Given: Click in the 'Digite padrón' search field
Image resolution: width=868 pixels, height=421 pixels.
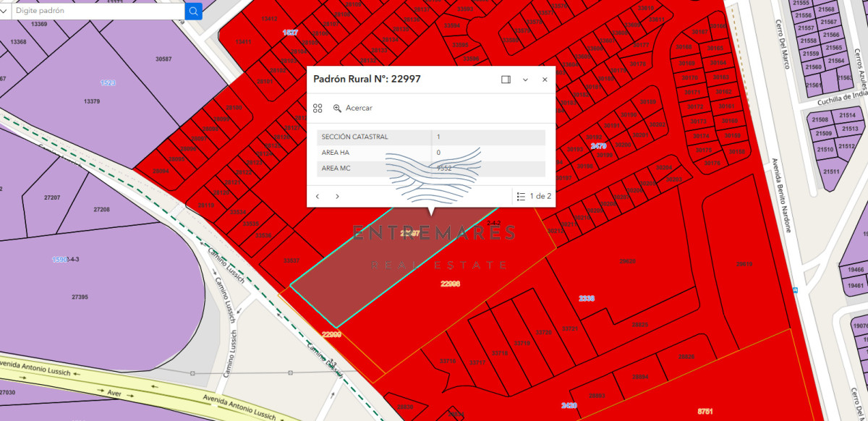Looking at the screenshot, I should [x=98, y=11].
